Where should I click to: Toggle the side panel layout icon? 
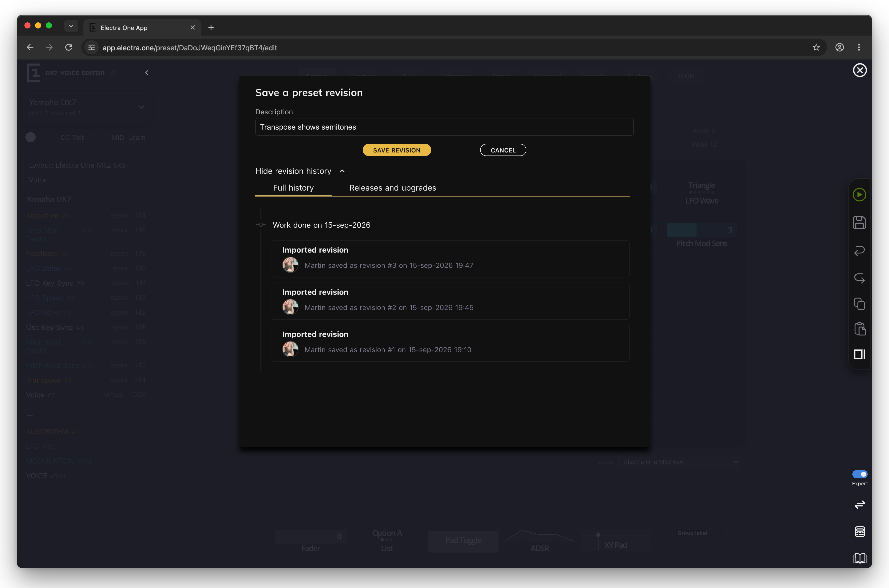coord(859,354)
